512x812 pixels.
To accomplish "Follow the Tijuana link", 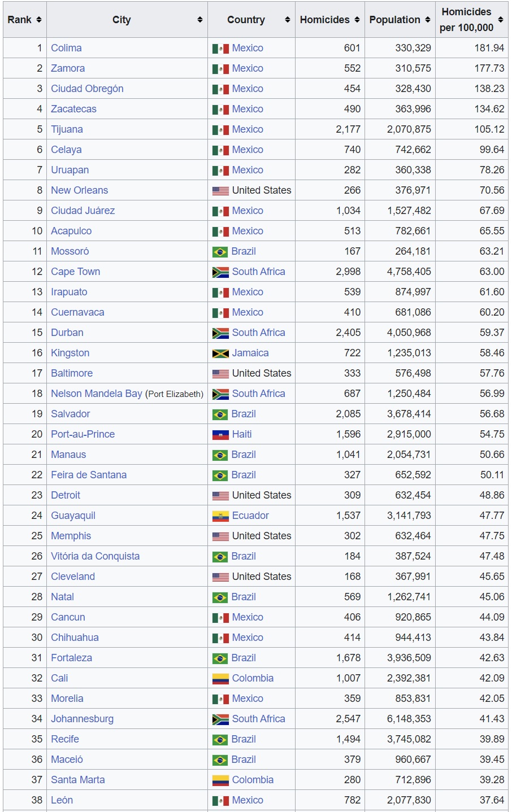I will pos(67,129).
